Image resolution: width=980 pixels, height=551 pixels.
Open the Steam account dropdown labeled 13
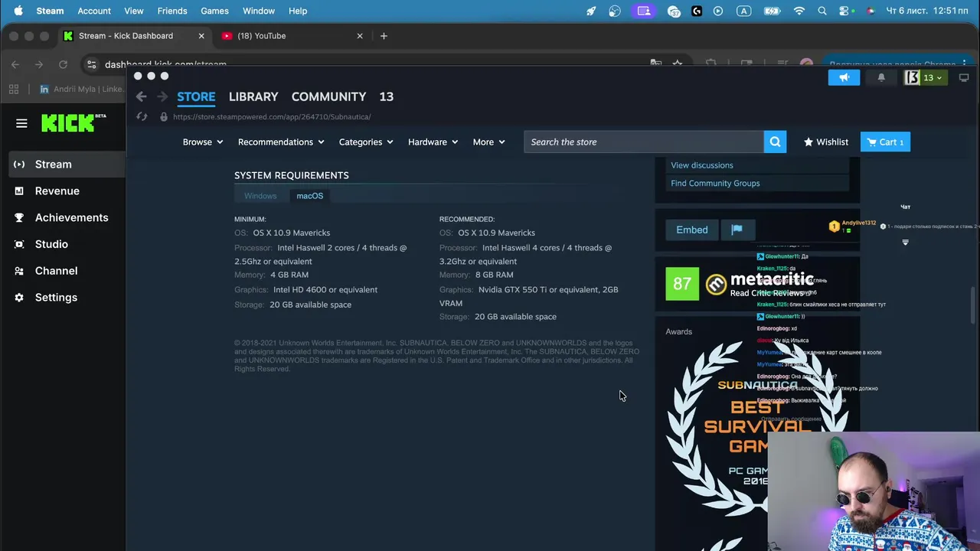[x=925, y=77]
